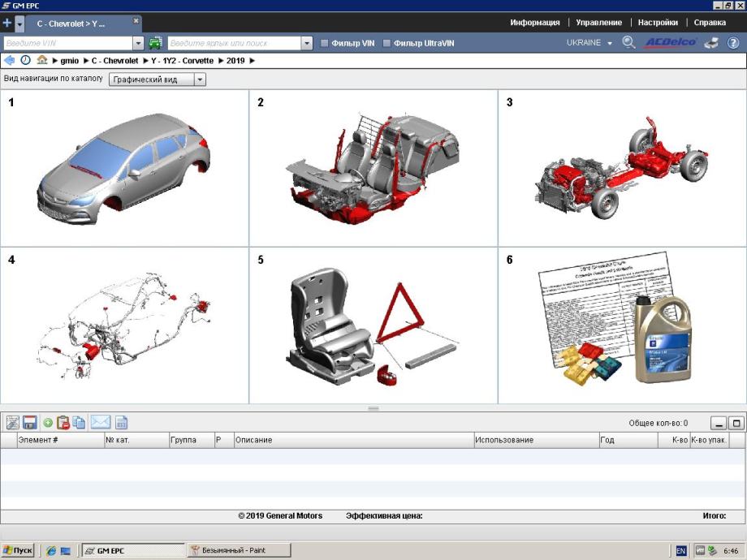Screen dimensions: 747x560
Task: Click the copy documents icon
Action: (x=79, y=422)
